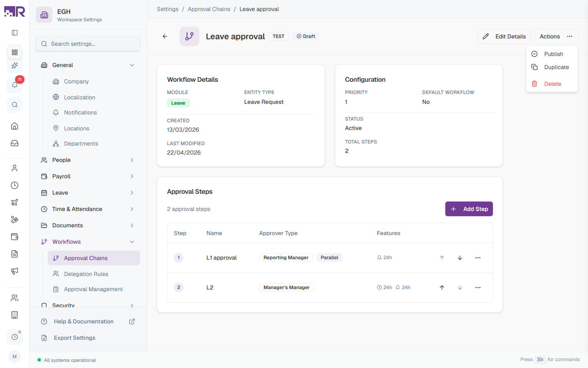Toggle the sidebar panel icon
Image resolution: width=588 pixels, height=368 pixels.
15,33
